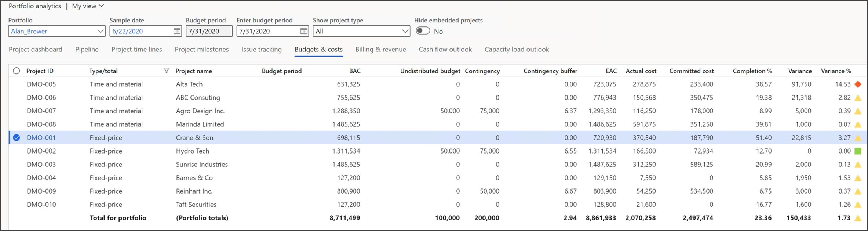The height and width of the screenshot is (231, 868).
Task: Open the Enter budget period calendar picker
Action: pyautogui.click(x=304, y=31)
